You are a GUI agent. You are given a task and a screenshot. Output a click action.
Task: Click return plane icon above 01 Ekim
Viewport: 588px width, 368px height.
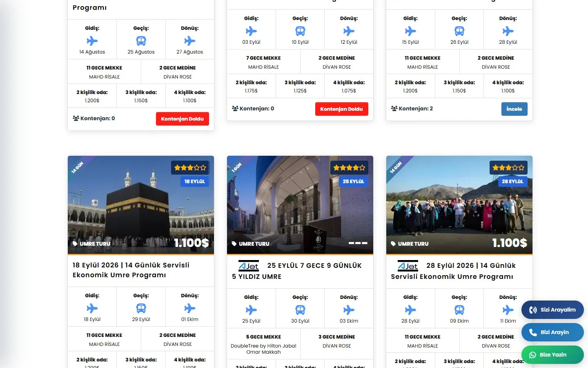point(190,308)
